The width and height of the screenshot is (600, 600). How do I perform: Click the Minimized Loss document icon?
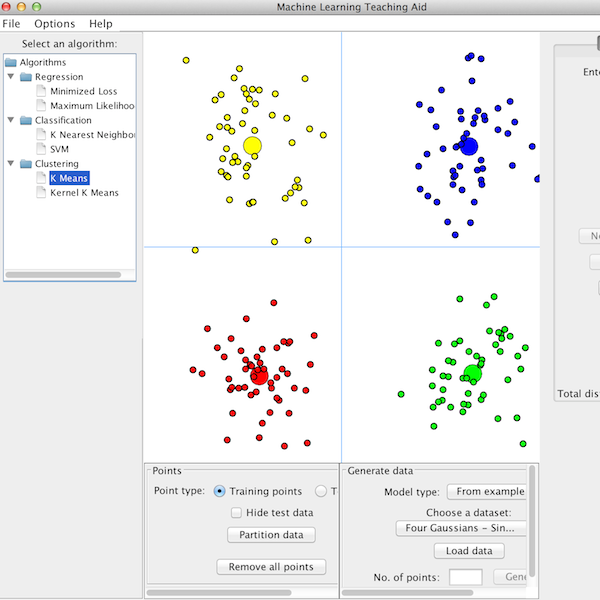point(41,91)
